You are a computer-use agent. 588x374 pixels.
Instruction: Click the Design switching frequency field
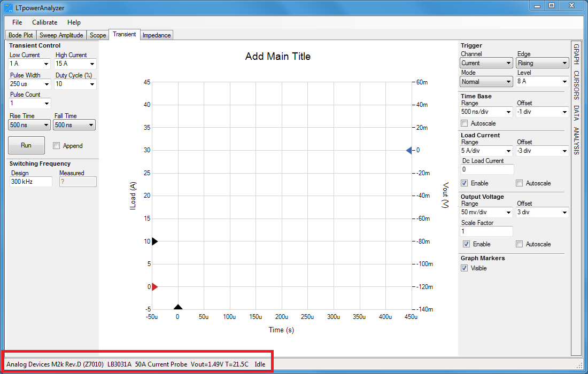(30, 182)
